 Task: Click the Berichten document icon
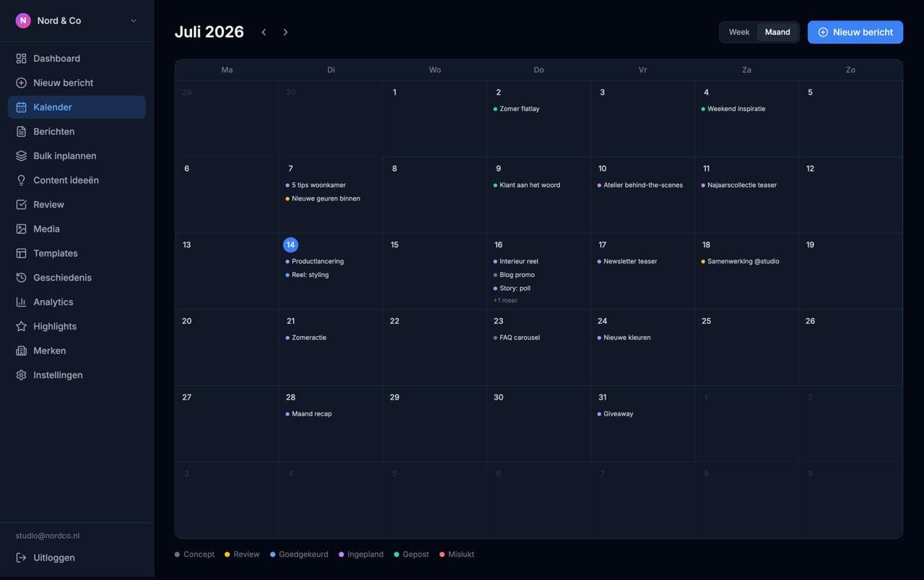pyautogui.click(x=21, y=131)
